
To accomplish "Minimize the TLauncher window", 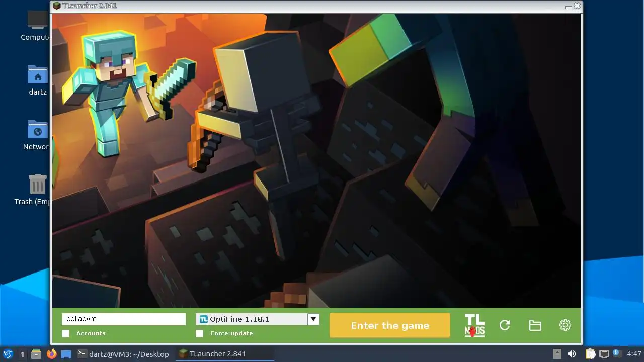I will (568, 7).
